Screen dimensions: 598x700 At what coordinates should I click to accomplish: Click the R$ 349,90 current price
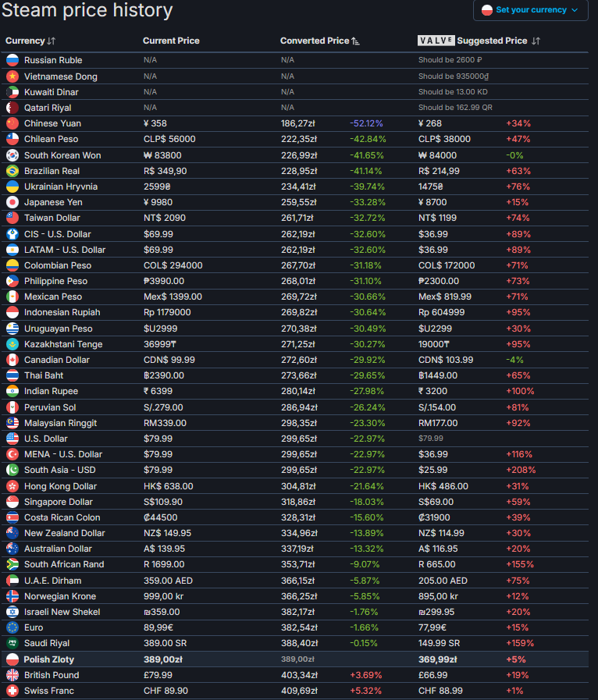pos(166,171)
